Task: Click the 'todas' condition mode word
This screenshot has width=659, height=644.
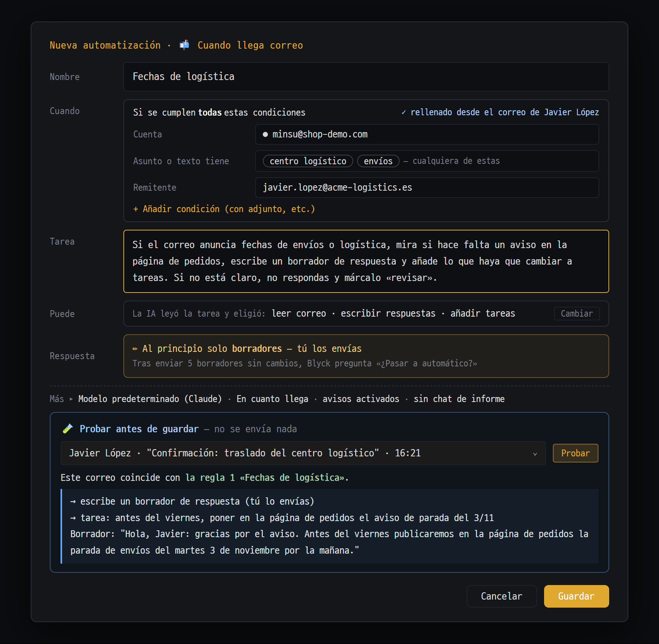Action: coord(210,112)
